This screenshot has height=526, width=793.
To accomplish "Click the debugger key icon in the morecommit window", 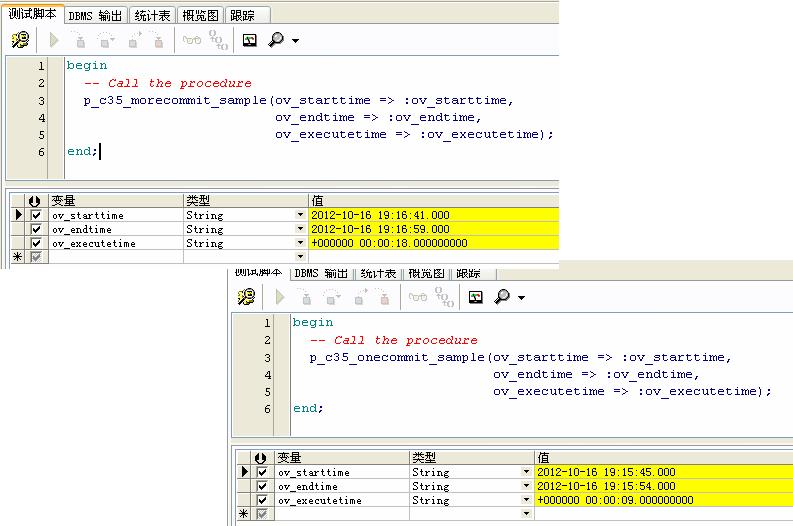I will [20, 40].
